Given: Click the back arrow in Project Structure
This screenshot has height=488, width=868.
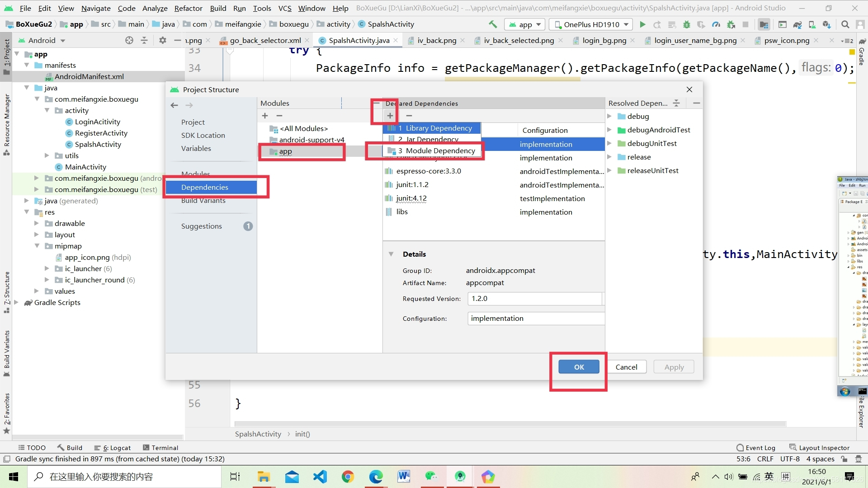Looking at the screenshot, I should click(175, 105).
